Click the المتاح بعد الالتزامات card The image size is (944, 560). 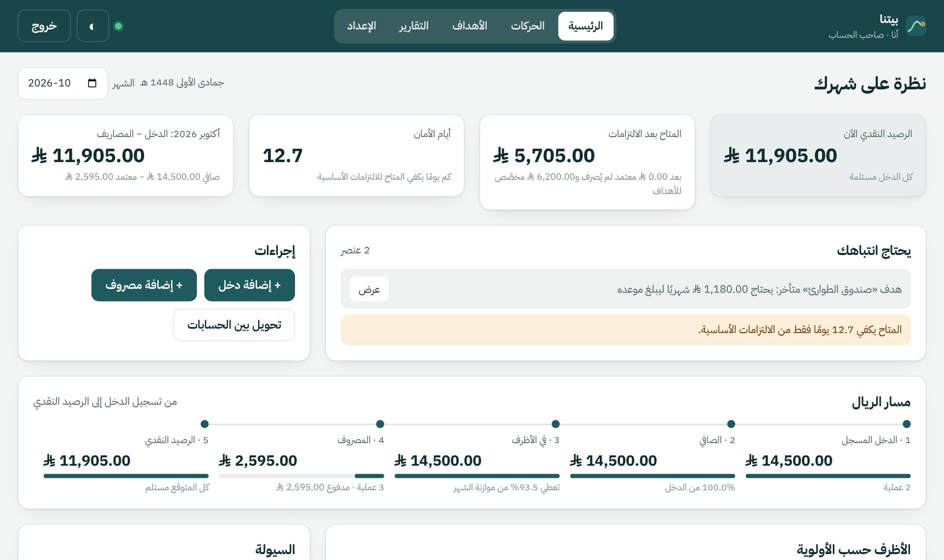(587, 162)
